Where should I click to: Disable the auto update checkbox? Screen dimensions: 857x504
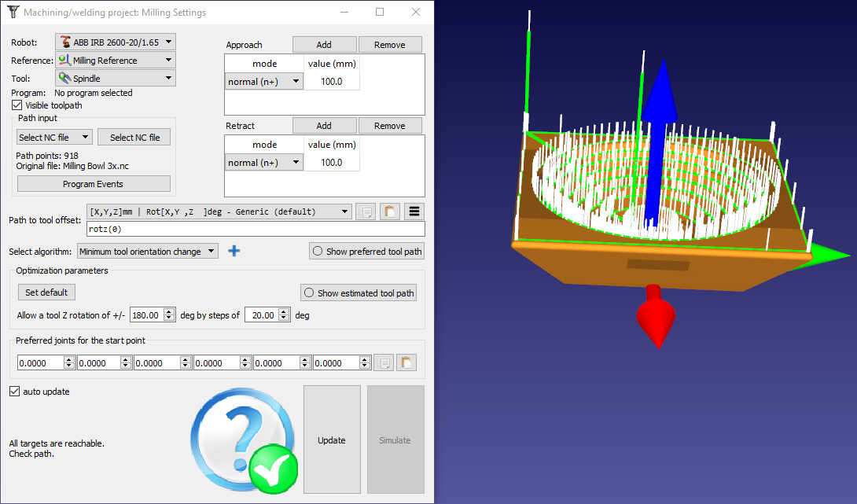pos(15,392)
